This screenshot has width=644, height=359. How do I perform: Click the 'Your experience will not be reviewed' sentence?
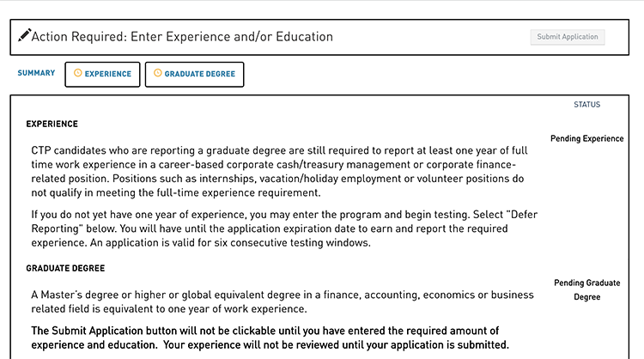tap(336, 344)
